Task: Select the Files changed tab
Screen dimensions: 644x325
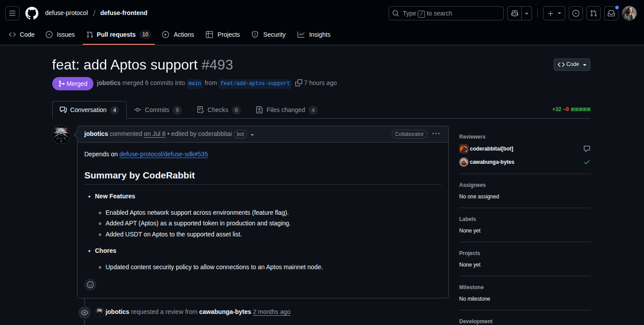Action: pos(287,110)
